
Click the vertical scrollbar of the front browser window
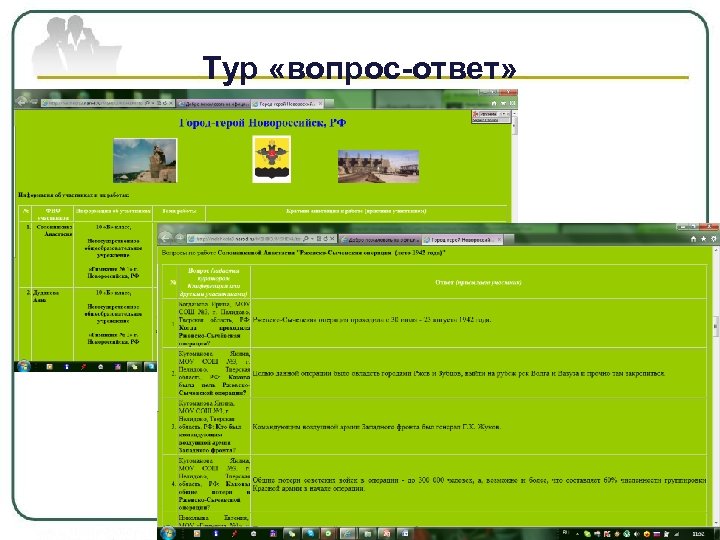click(x=715, y=386)
